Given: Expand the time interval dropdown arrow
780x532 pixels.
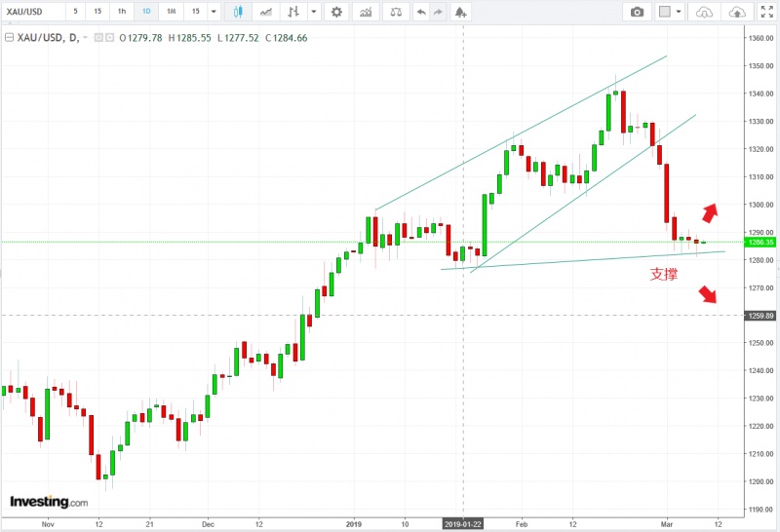Looking at the screenshot, I should click(x=214, y=12).
